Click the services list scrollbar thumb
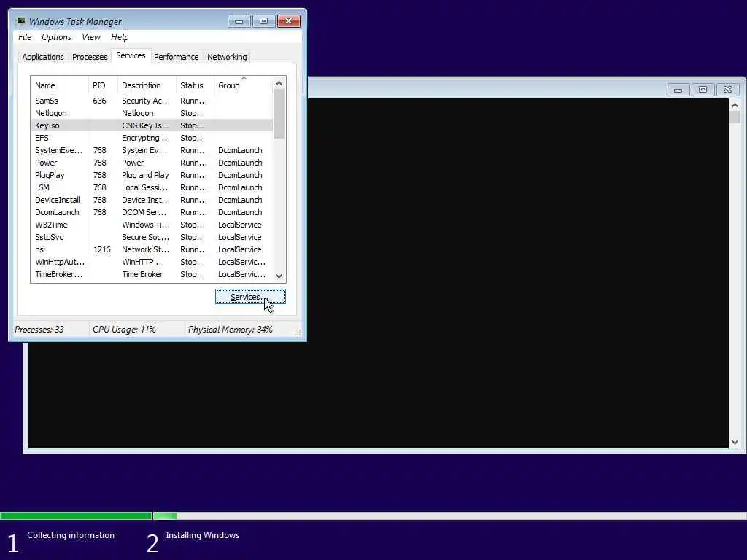747x560 pixels. click(279, 114)
